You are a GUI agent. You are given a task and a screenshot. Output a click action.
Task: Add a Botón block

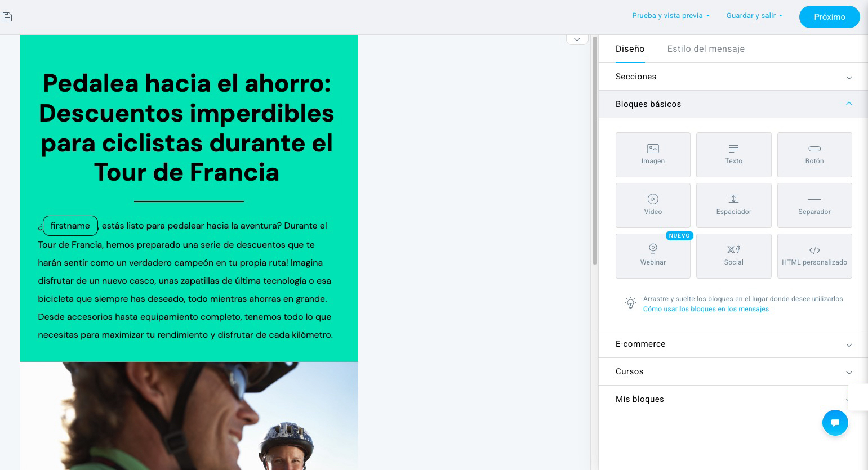tap(814, 154)
